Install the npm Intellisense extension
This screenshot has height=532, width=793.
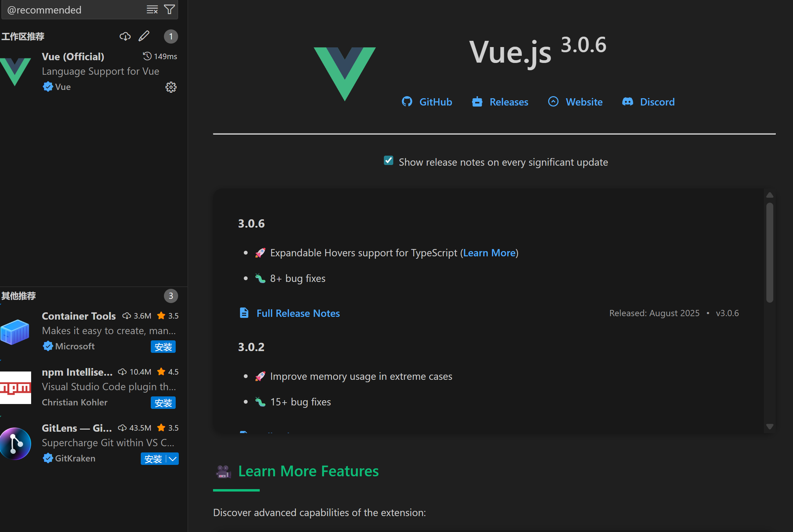tap(163, 403)
